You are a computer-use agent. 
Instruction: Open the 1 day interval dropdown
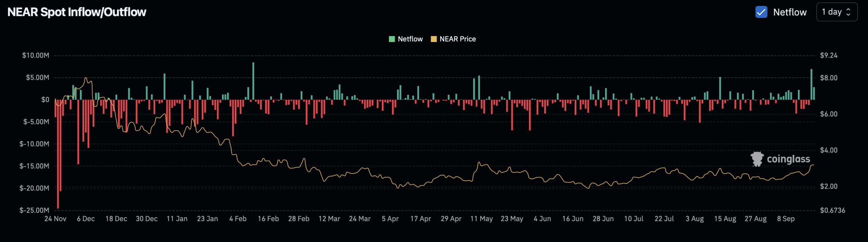tap(836, 12)
